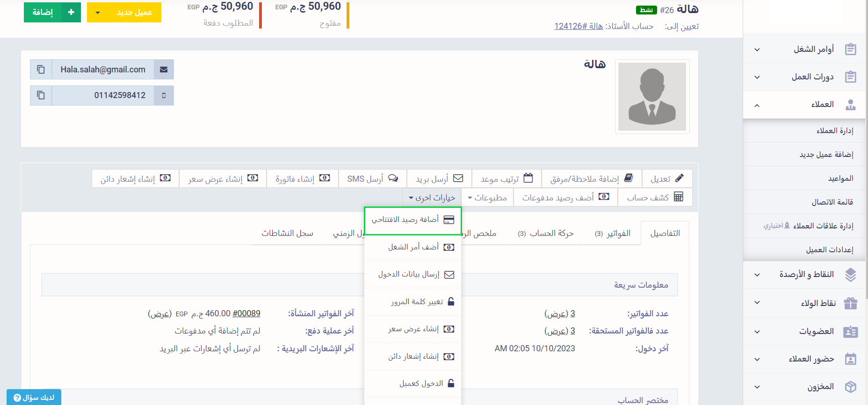Click the customer profile avatar image

pyautogui.click(x=652, y=97)
